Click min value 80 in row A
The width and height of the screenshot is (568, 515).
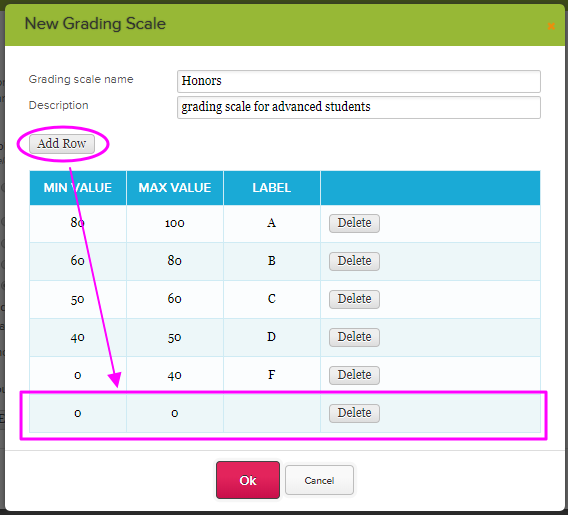coord(78,223)
